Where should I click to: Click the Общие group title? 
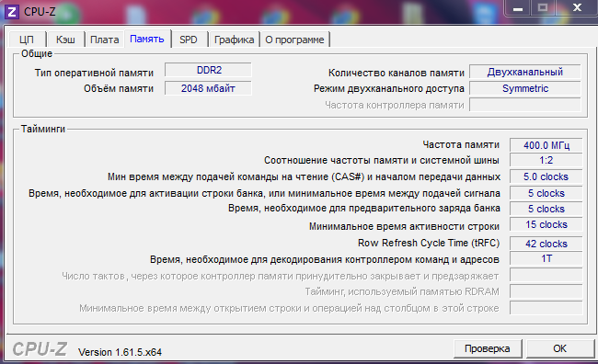pos(37,53)
